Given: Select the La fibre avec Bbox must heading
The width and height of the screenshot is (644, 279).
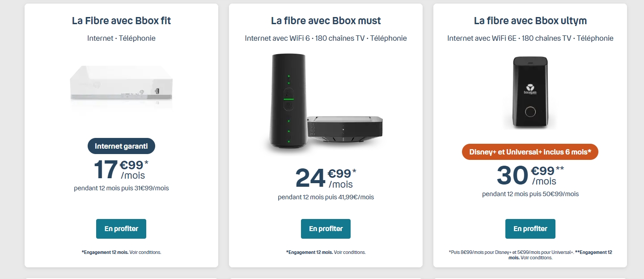Looking at the screenshot, I should 326,21.
